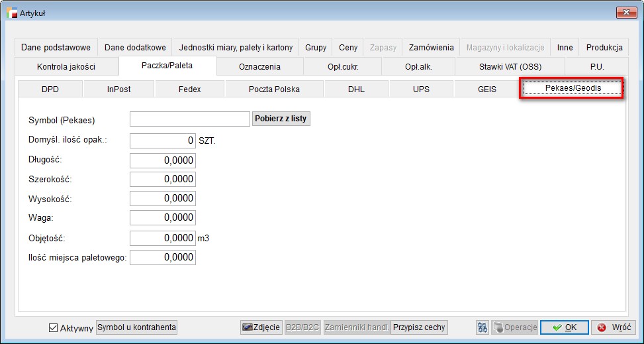Toggle the Aktywny checkbox
This screenshot has width=644, height=344.
[x=54, y=327]
